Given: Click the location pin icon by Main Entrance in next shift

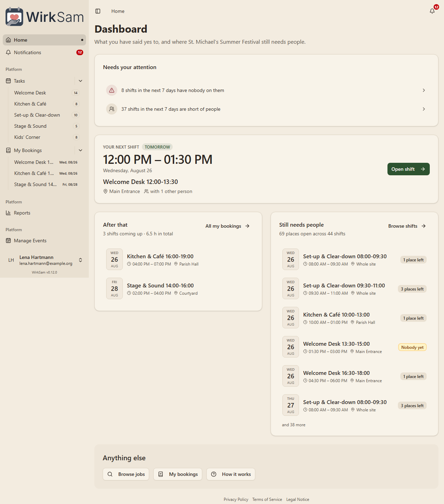Looking at the screenshot, I should click(x=105, y=191).
